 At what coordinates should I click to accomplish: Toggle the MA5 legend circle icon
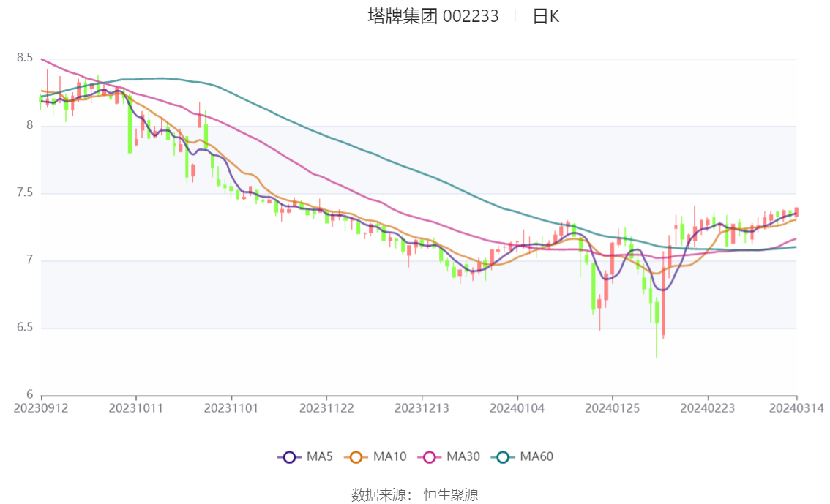(x=289, y=457)
